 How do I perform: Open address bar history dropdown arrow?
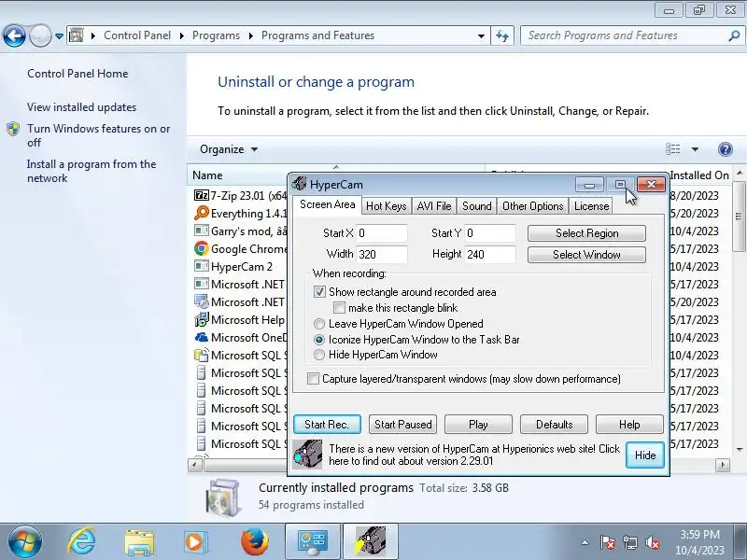[x=481, y=35]
